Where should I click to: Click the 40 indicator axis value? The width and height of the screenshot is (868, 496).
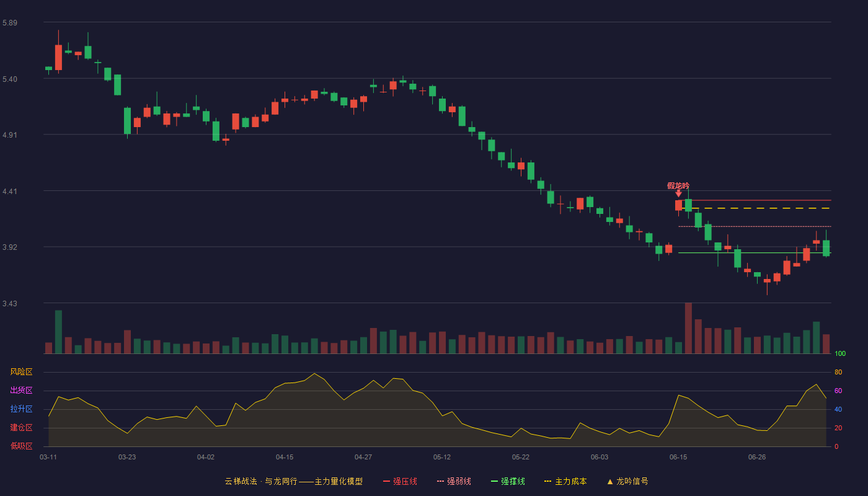[838, 409]
